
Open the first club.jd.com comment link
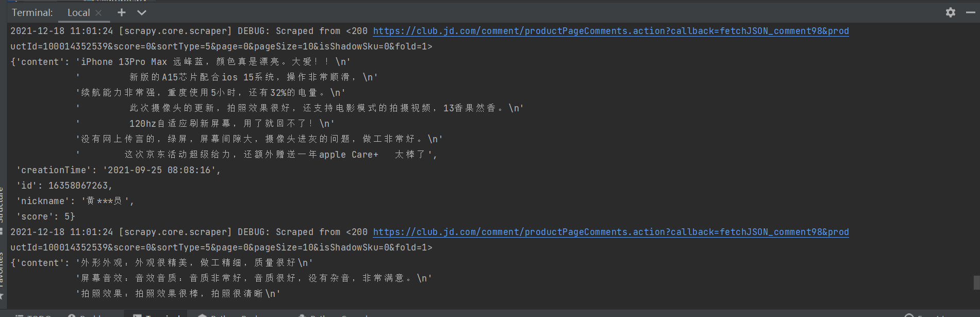click(611, 31)
